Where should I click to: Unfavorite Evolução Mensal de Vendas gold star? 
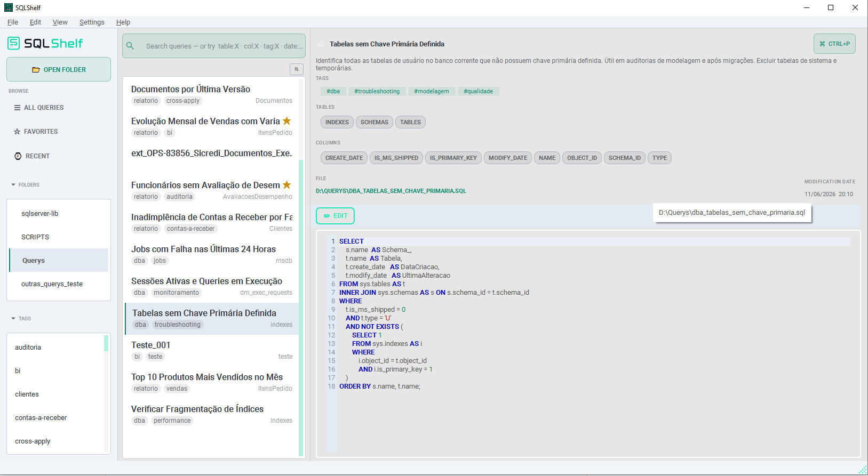(x=287, y=121)
